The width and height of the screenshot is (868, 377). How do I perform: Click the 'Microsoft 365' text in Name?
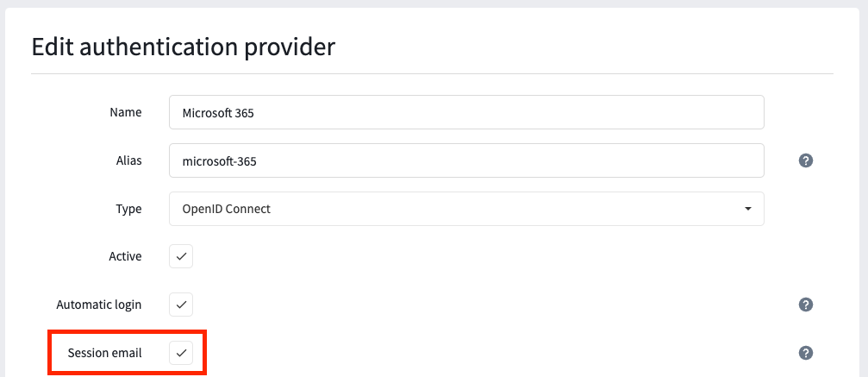tap(218, 113)
